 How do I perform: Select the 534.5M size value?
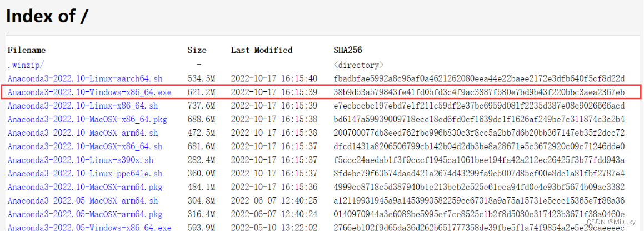click(202, 78)
